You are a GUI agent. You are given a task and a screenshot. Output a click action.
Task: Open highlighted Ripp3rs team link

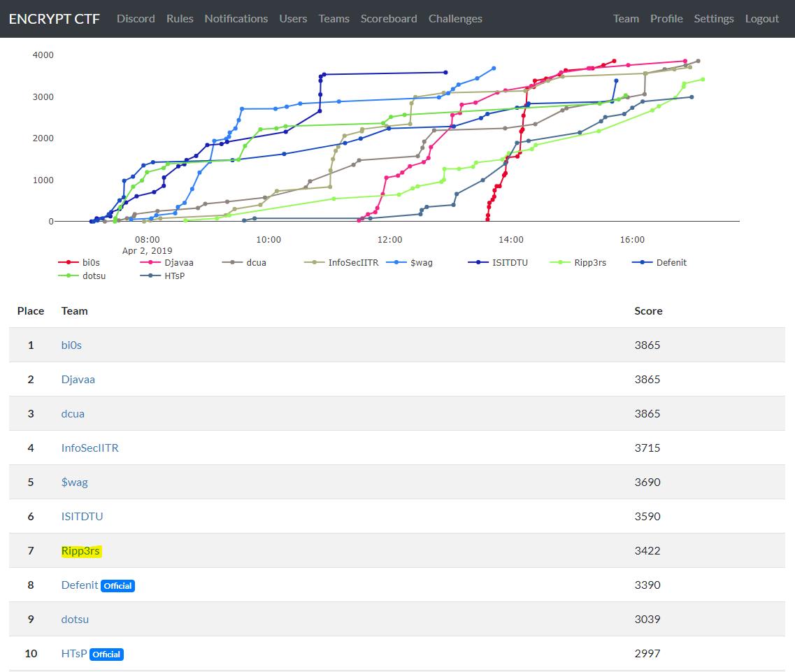pyautogui.click(x=80, y=551)
